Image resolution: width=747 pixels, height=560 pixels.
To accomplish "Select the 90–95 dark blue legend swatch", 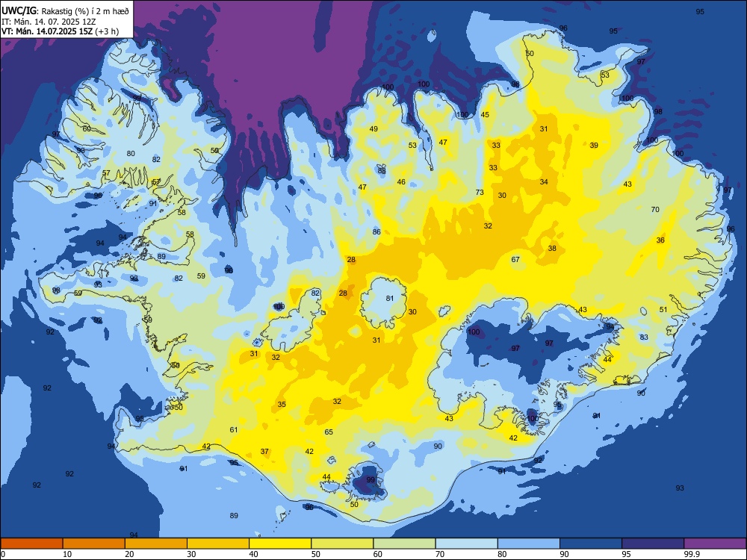I will click(x=591, y=544).
